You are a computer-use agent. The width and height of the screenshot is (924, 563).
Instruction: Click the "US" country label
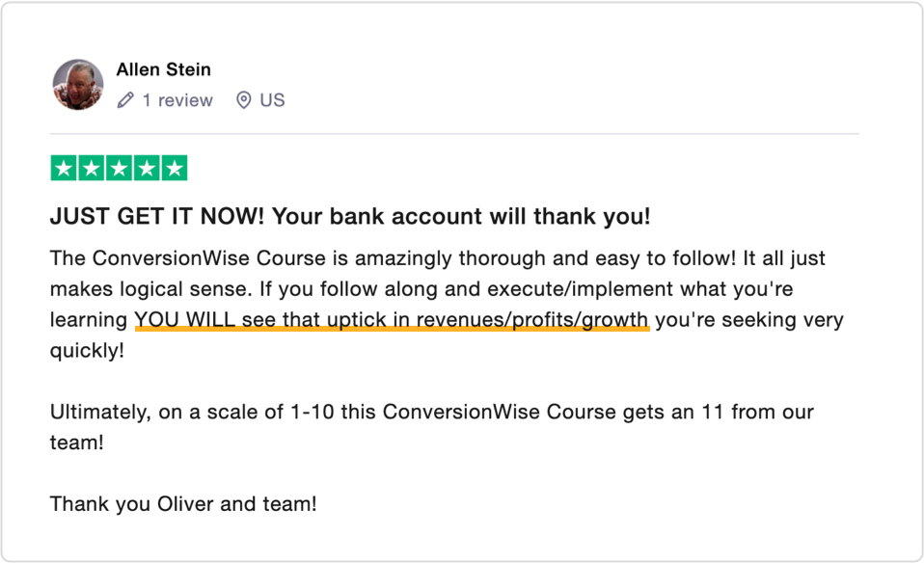click(x=273, y=100)
